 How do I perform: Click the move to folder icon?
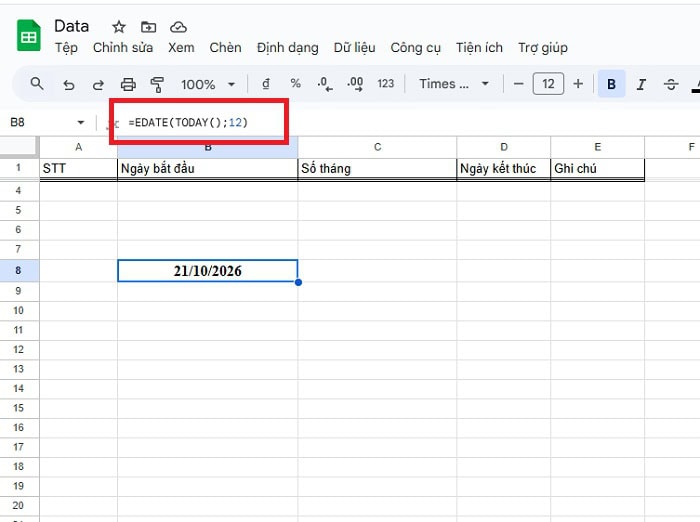tap(148, 27)
